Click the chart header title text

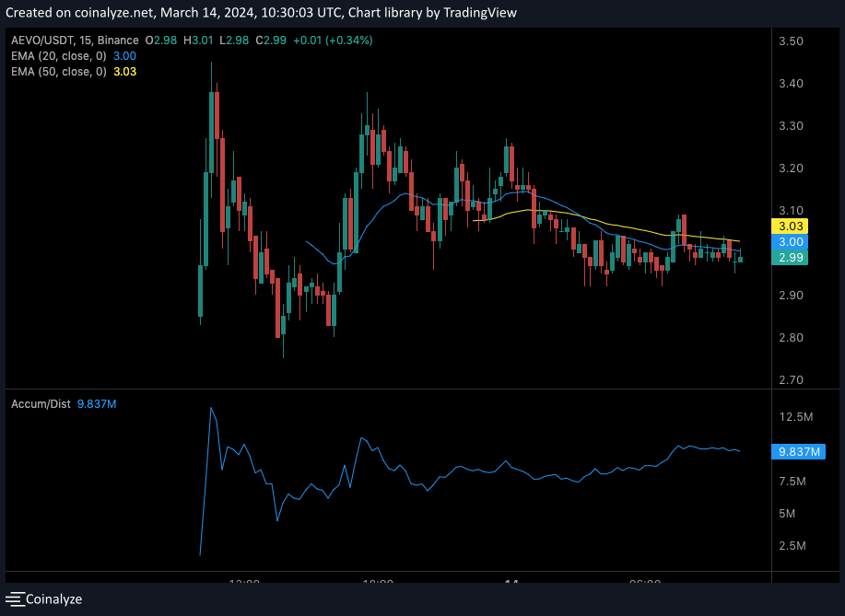(x=261, y=12)
